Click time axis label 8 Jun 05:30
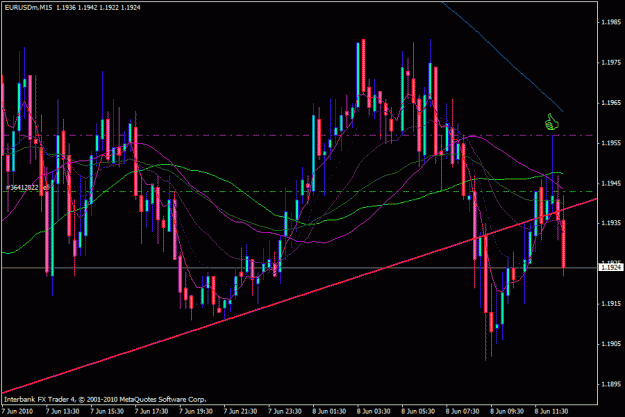The image size is (625, 417). tap(418, 411)
